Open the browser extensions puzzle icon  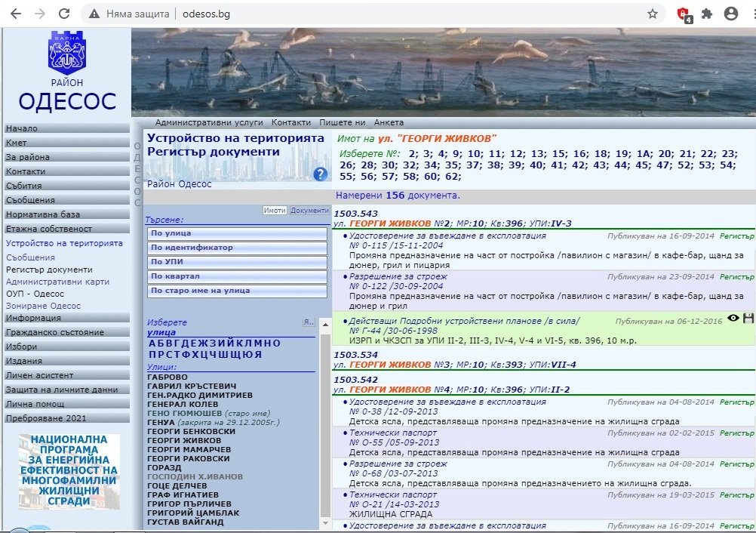point(707,14)
